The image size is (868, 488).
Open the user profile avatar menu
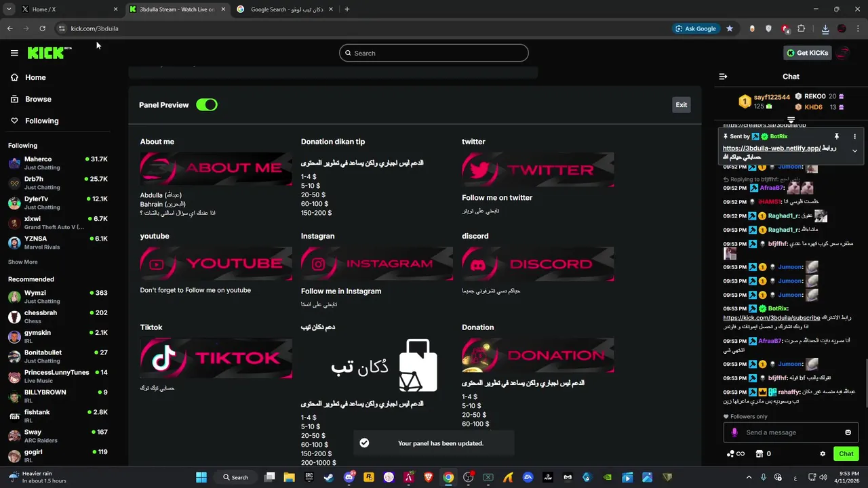(843, 53)
